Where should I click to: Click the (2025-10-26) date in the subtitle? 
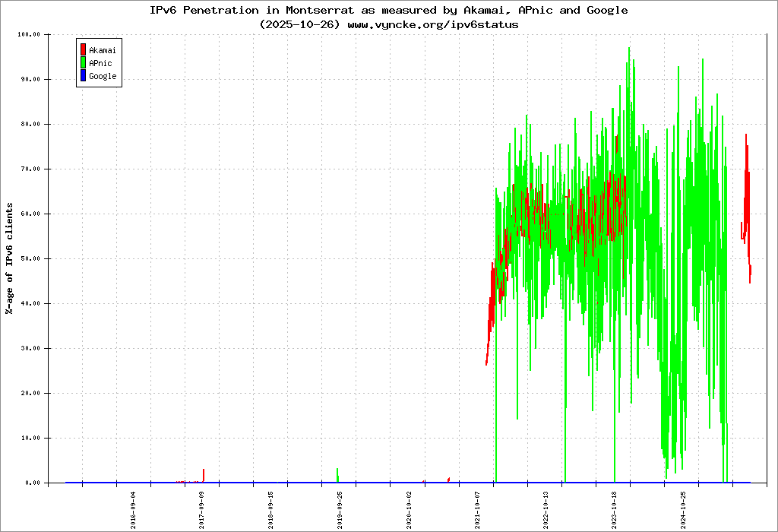tap(301, 24)
